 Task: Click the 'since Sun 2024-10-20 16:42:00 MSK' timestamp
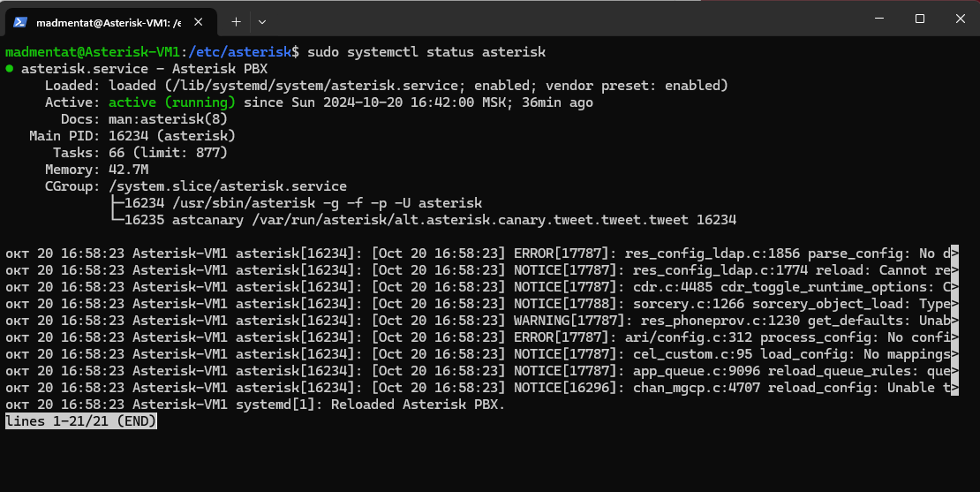pos(379,102)
